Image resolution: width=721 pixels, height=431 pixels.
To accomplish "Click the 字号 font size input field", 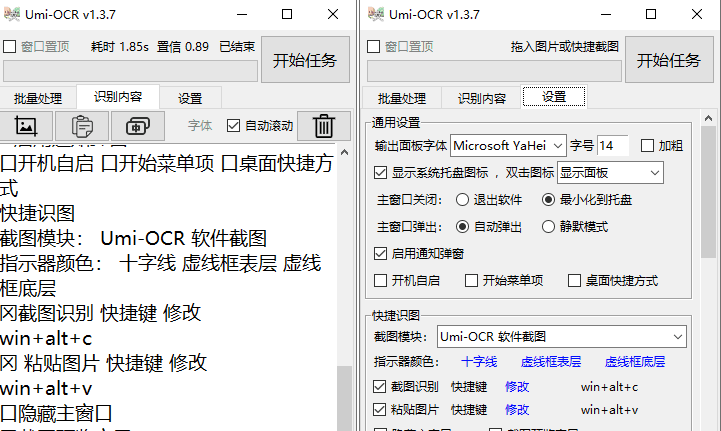I will (612, 146).
